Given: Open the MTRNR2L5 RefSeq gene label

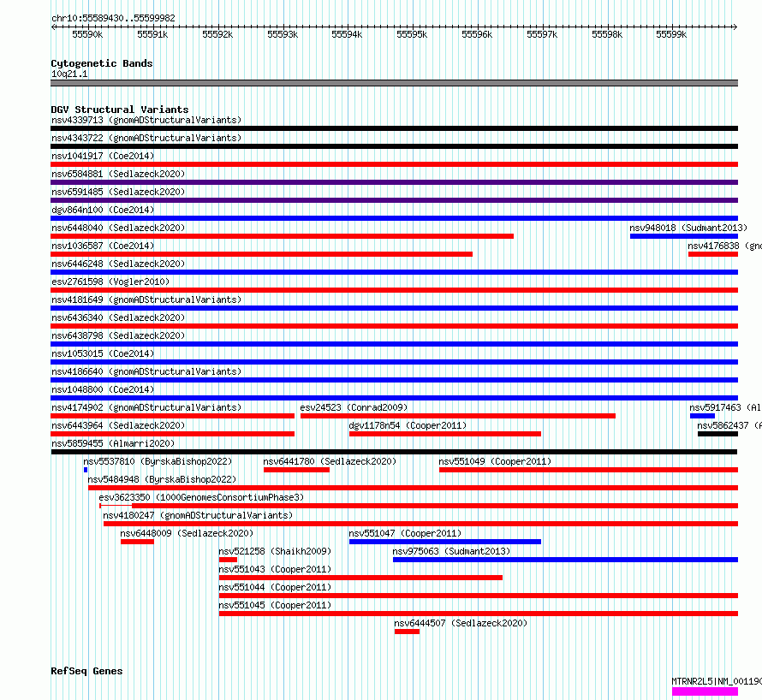Looking at the screenshot, I should [x=717, y=681].
